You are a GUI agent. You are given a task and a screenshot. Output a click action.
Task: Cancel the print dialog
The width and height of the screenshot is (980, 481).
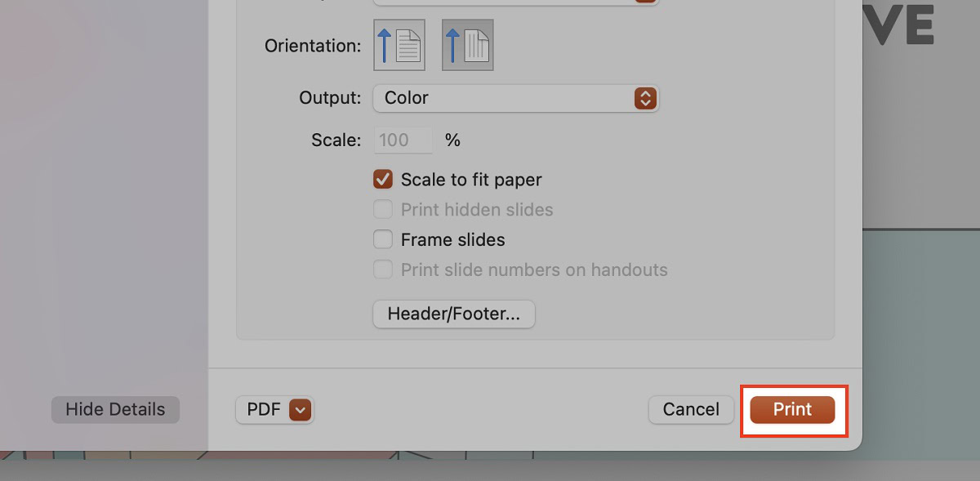(691, 410)
